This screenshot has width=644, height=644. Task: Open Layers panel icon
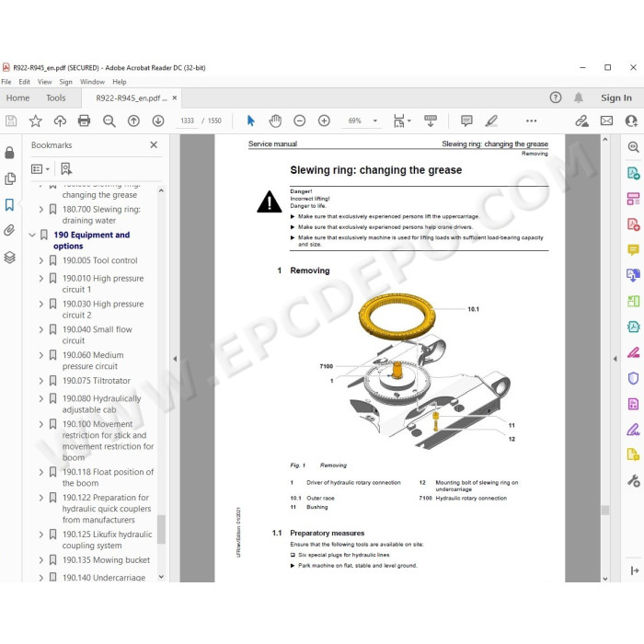pos(9,257)
